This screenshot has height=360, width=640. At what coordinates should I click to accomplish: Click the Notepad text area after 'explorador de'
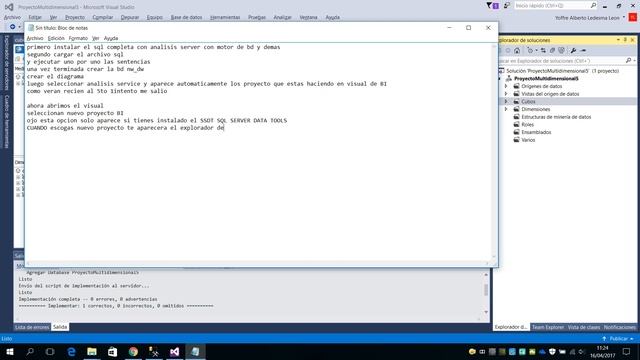[x=225, y=128]
